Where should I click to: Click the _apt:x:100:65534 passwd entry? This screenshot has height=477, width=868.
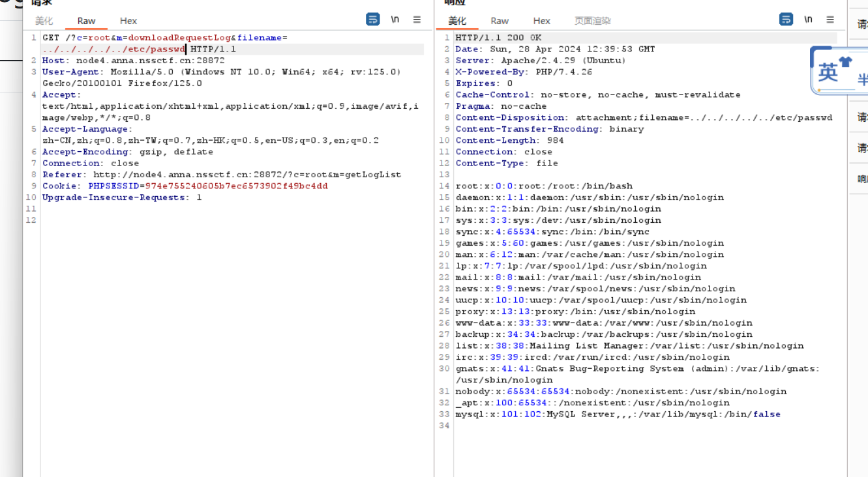point(592,403)
